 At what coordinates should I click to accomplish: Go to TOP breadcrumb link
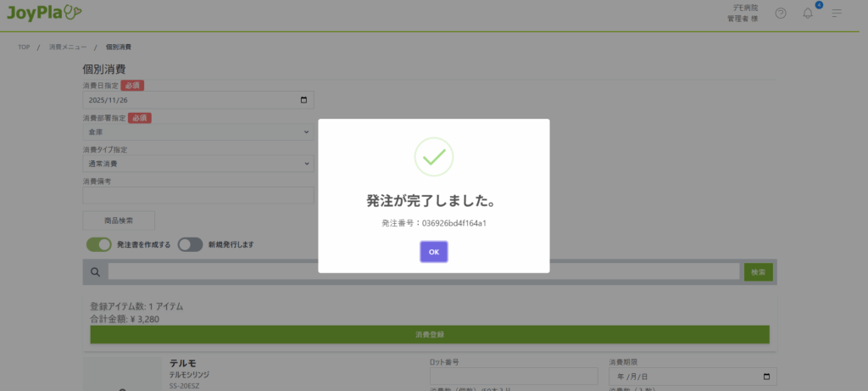pos(25,47)
